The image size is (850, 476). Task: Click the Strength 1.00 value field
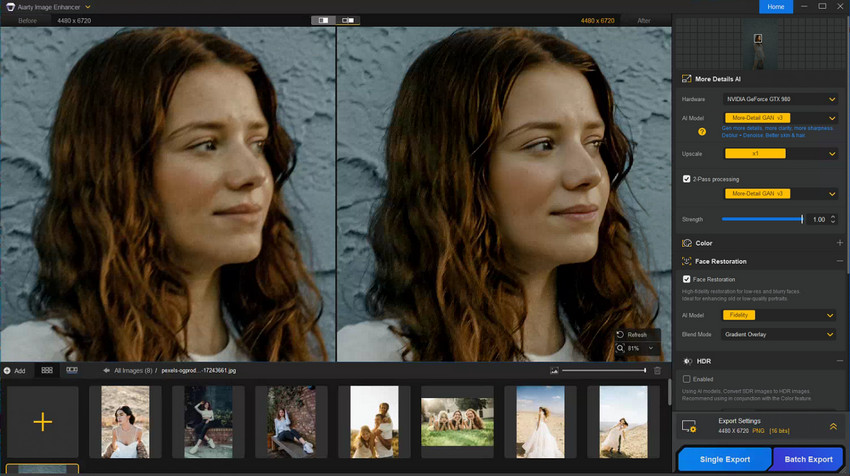point(819,219)
